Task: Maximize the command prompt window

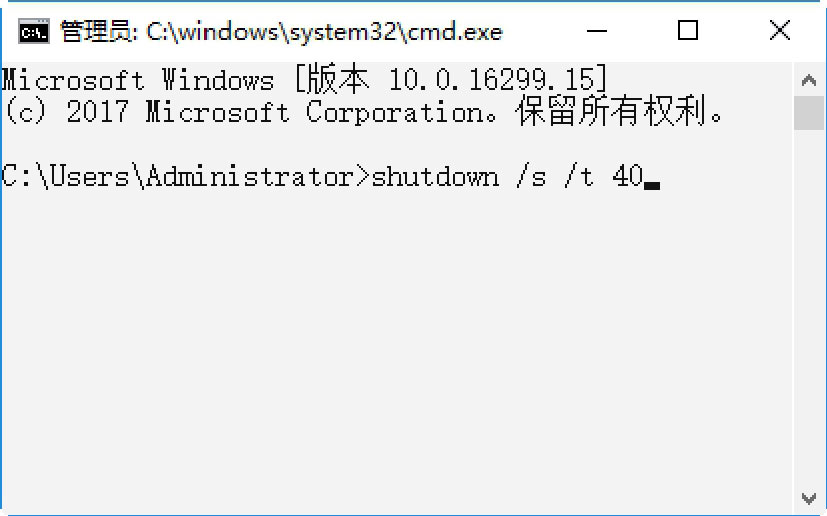Action: click(x=688, y=31)
